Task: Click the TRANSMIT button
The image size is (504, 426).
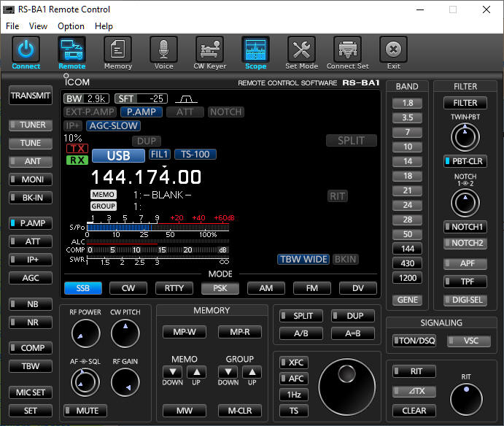Action: [x=31, y=96]
